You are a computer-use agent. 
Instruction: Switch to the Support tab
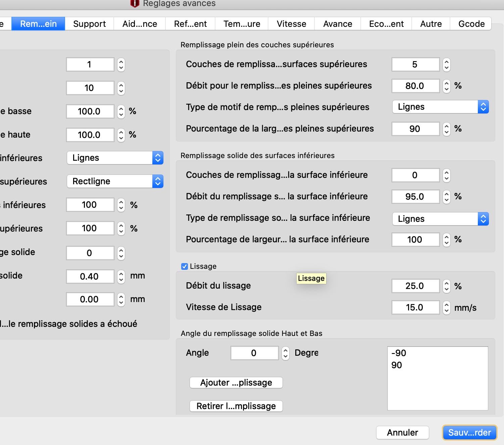(x=89, y=24)
